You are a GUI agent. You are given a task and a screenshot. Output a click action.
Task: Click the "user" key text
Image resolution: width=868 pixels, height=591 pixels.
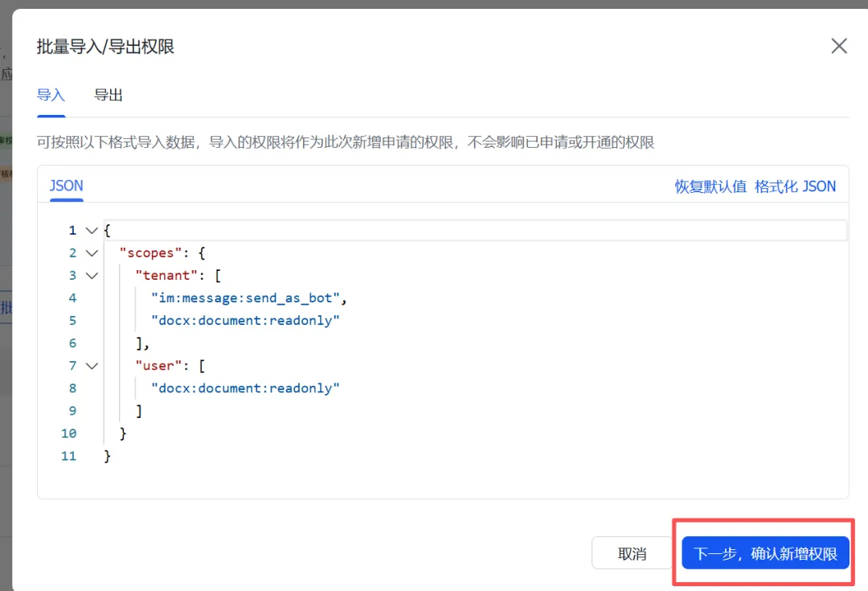[x=158, y=366]
